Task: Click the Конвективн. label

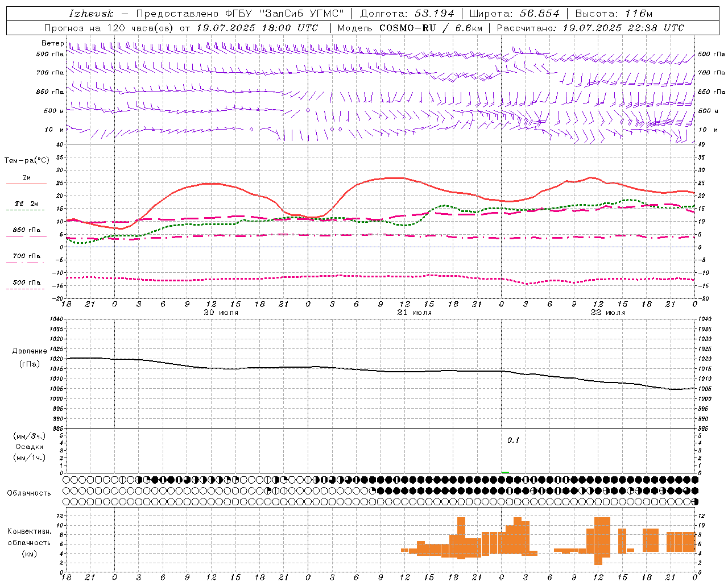Action: click(x=29, y=531)
